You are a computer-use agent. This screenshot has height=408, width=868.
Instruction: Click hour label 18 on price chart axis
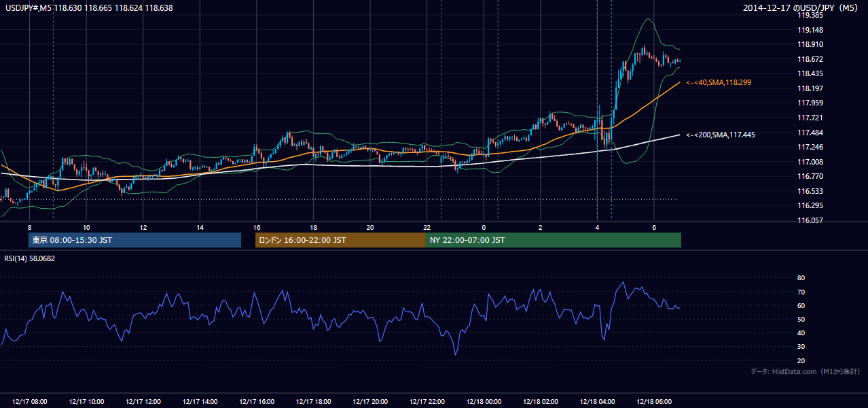pos(313,227)
